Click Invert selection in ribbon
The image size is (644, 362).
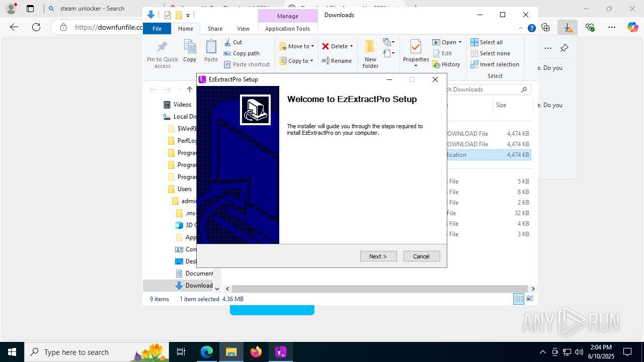pos(495,64)
